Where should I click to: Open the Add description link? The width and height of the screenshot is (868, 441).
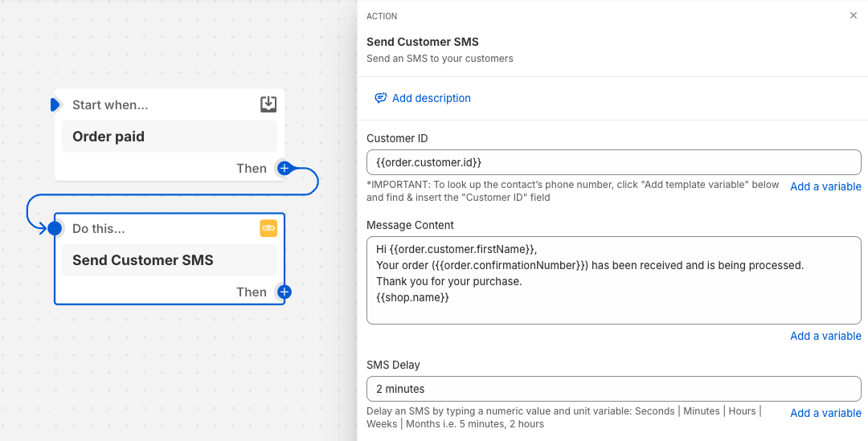coord(432,98)
